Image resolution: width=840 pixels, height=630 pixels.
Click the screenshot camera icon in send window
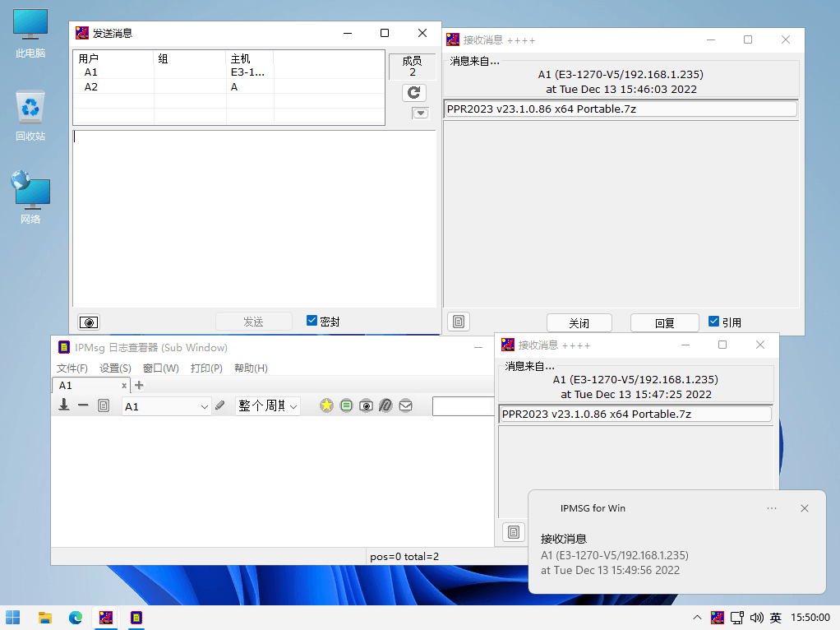pos(89,322)
